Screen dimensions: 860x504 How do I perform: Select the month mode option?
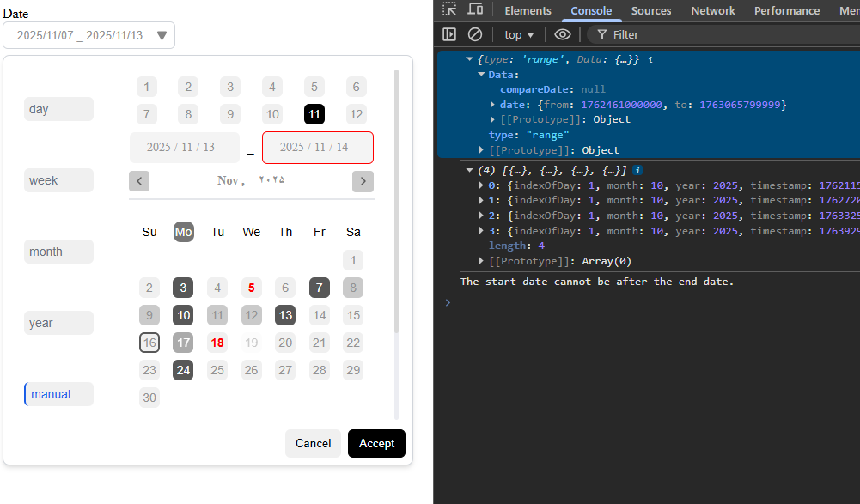58,252
